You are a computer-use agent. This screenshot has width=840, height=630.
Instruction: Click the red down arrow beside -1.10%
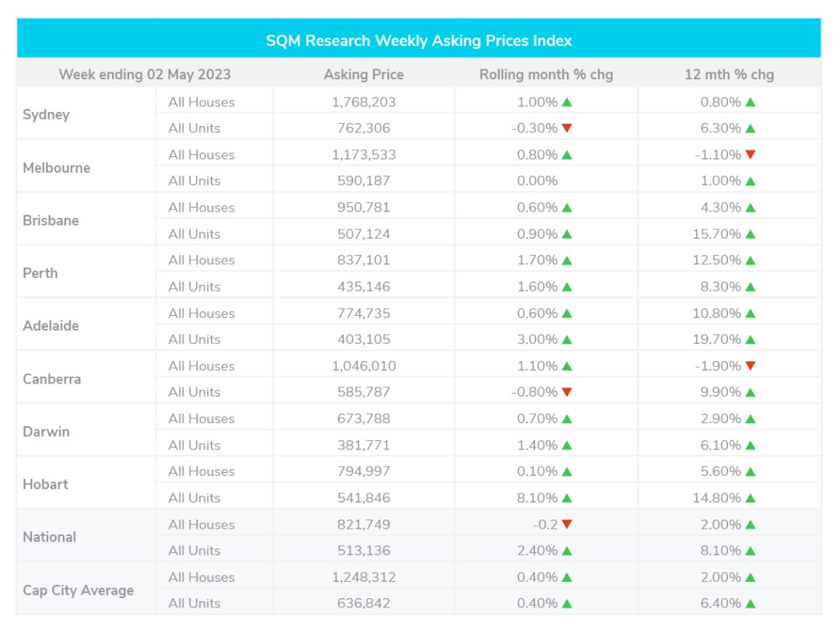tap(750, 154)
